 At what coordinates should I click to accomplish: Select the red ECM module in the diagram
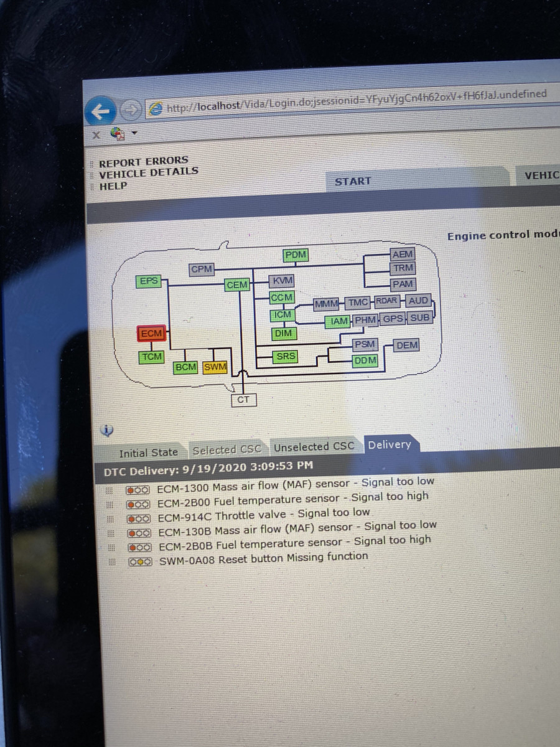150,333
